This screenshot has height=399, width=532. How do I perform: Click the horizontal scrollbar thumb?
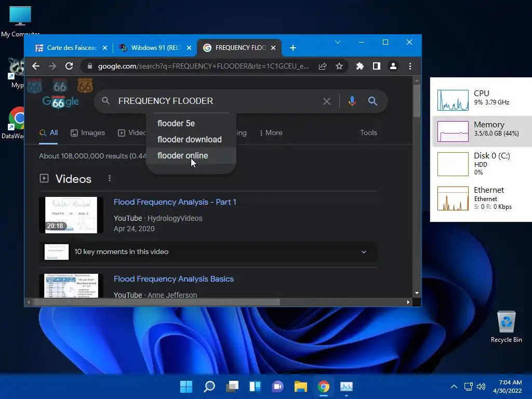tap(157, 302)
